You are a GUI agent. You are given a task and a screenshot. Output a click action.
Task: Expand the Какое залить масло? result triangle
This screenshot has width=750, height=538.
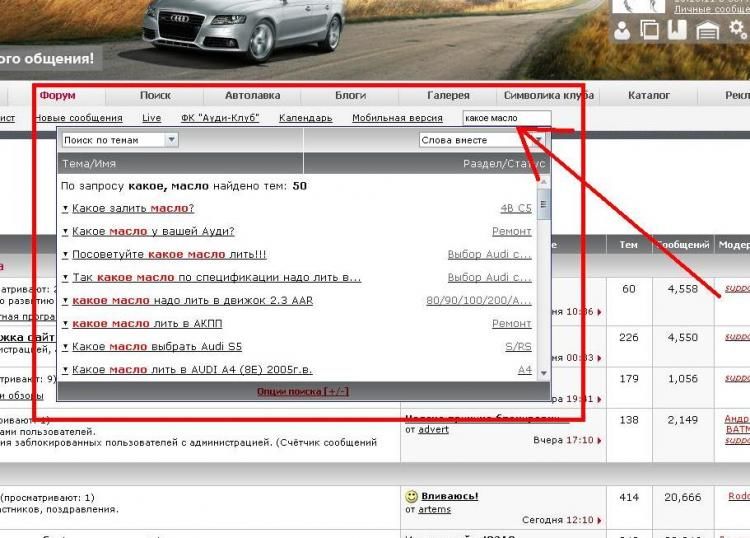[65, 208]
